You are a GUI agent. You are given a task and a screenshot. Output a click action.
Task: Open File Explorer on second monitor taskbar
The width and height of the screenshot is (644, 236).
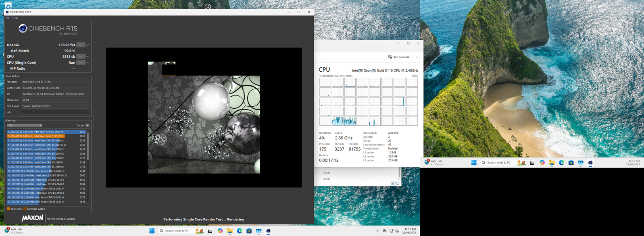(x=552, y=163)
